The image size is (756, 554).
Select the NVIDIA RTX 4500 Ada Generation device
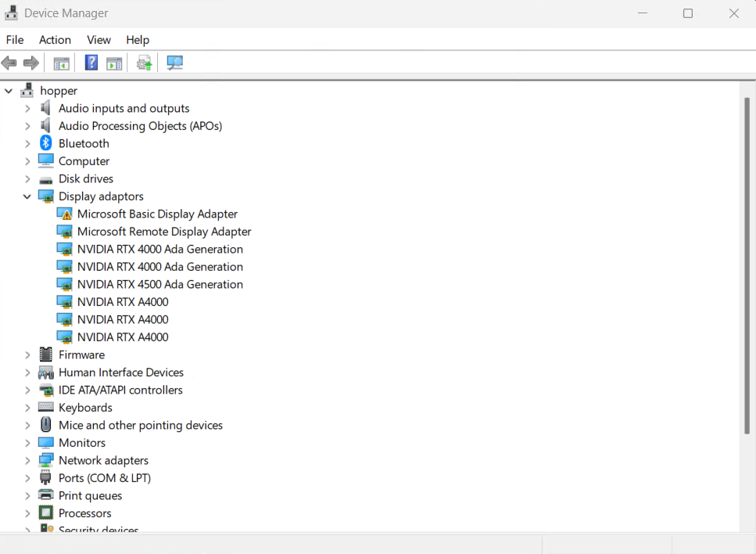(x=159, y=284)
